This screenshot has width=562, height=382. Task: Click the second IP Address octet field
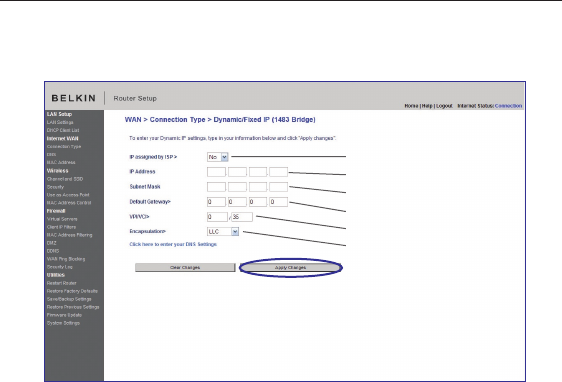[237, 172]
